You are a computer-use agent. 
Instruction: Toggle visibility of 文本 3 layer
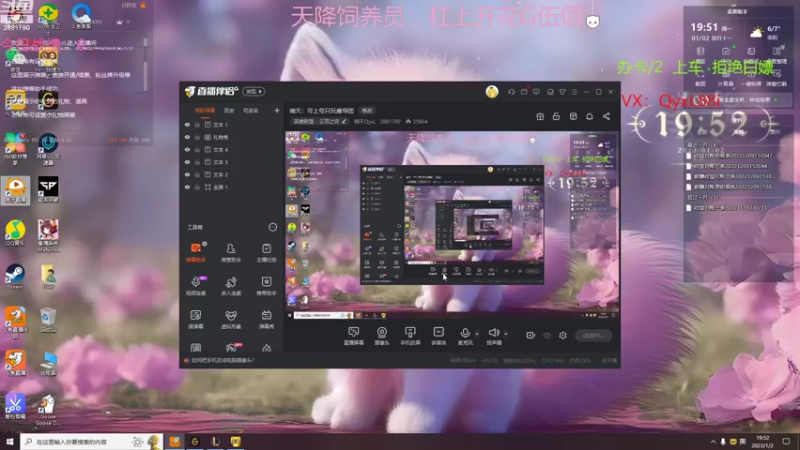pos(187,162)
